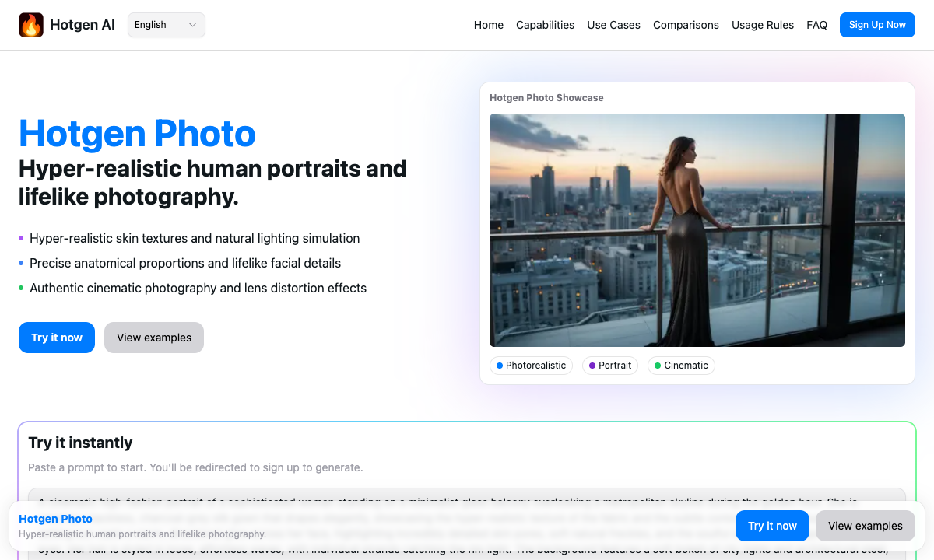Select the Portrait tag chip

[x=609, y=366]
